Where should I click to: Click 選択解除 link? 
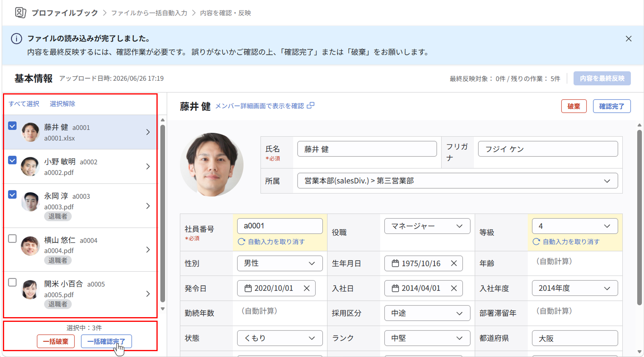62,104
